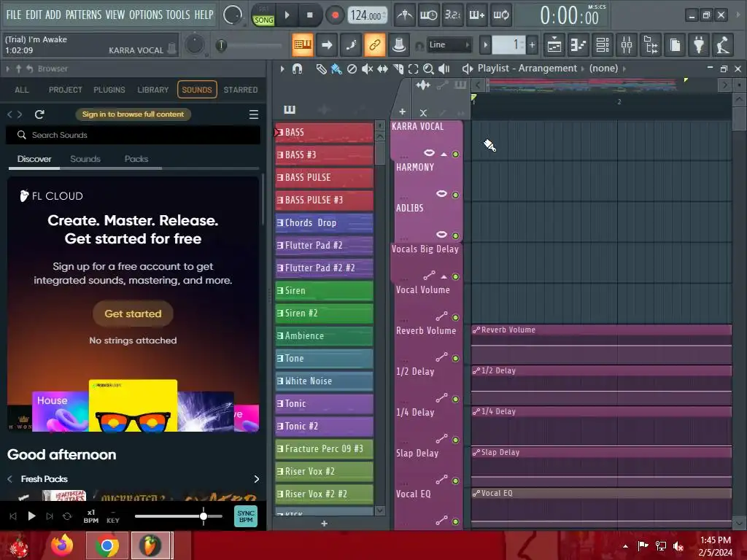Click the Get started button
The image size is (747, 560).
click(133, 314)
